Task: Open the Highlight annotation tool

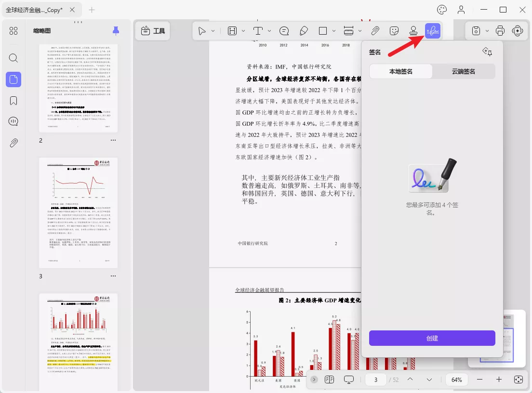Action: click(x=232, y=30)
